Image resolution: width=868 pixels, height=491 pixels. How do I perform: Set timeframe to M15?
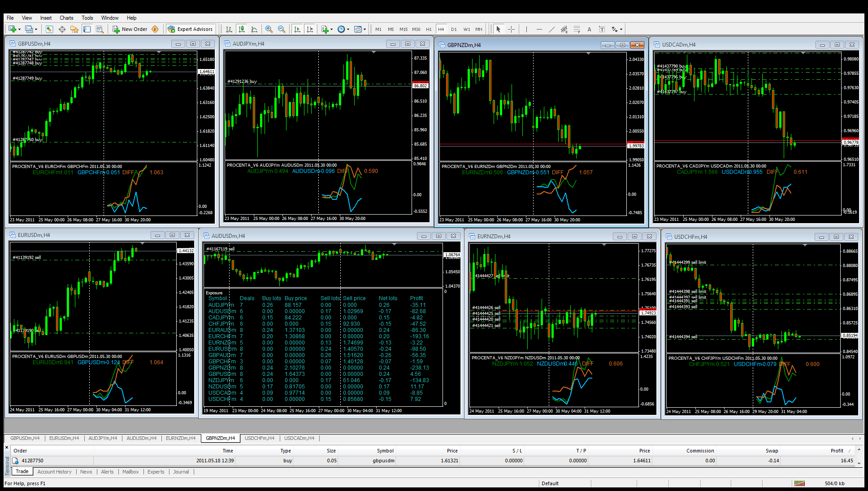(404, 29)
